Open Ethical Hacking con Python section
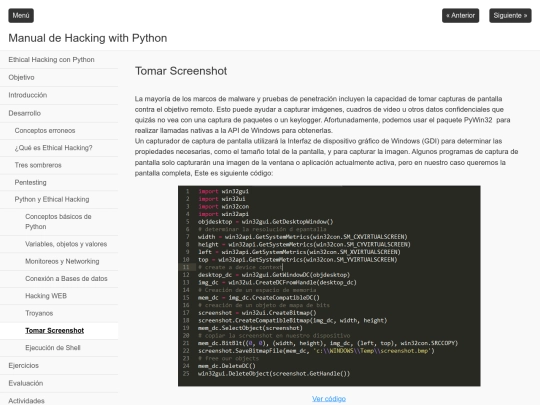Screen dimensions: 540x405 51,60
